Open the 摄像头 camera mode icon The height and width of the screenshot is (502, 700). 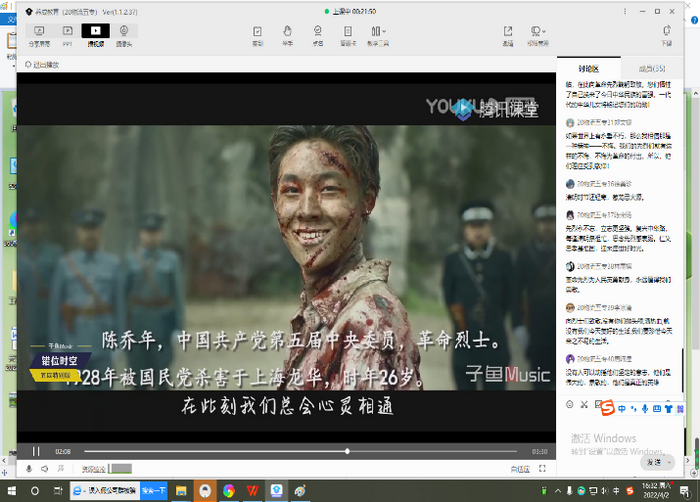point(124,35)
